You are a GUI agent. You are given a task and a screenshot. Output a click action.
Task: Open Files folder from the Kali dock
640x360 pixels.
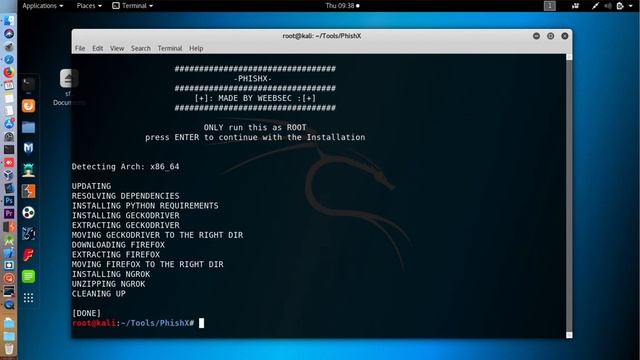pos(29,127)
